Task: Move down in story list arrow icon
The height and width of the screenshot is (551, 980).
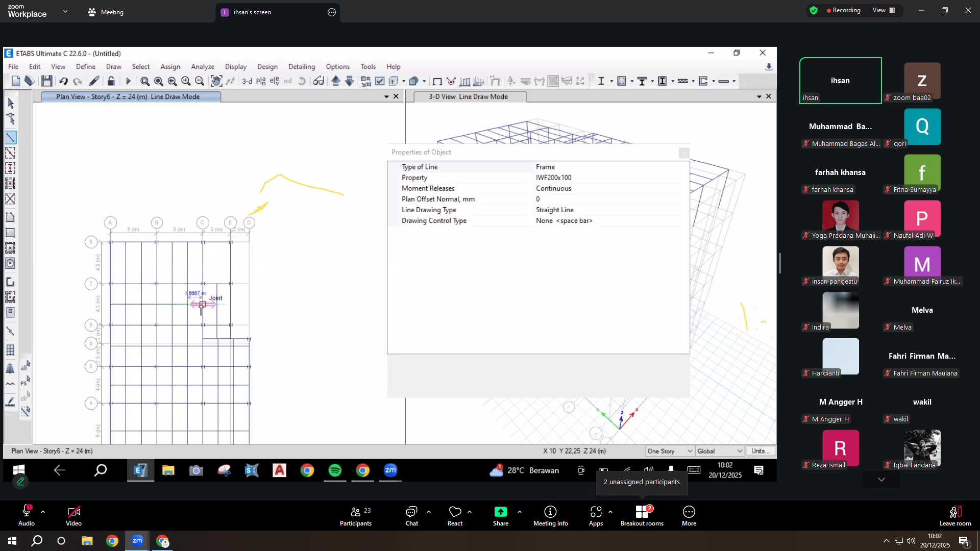Action: pos(350,81)
